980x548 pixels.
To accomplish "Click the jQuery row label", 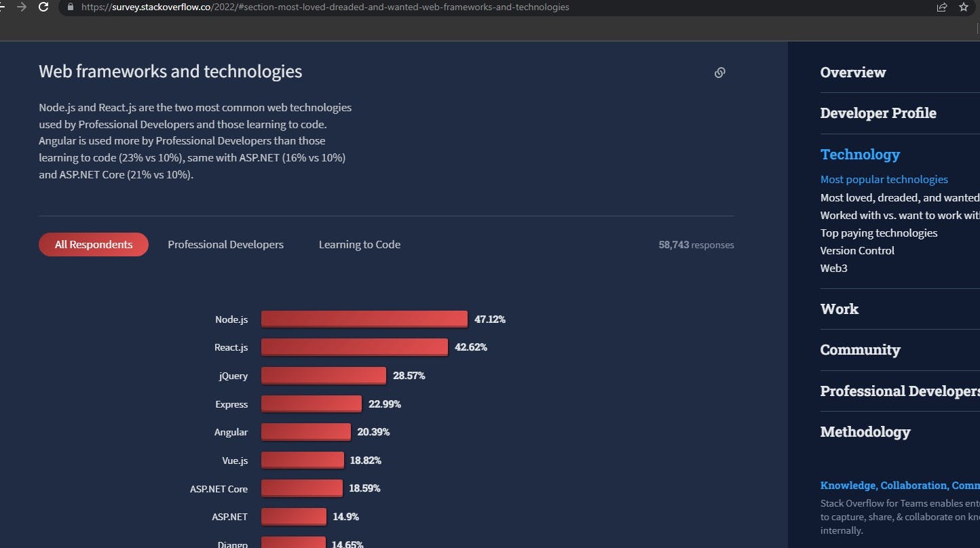I will [233, 376].
